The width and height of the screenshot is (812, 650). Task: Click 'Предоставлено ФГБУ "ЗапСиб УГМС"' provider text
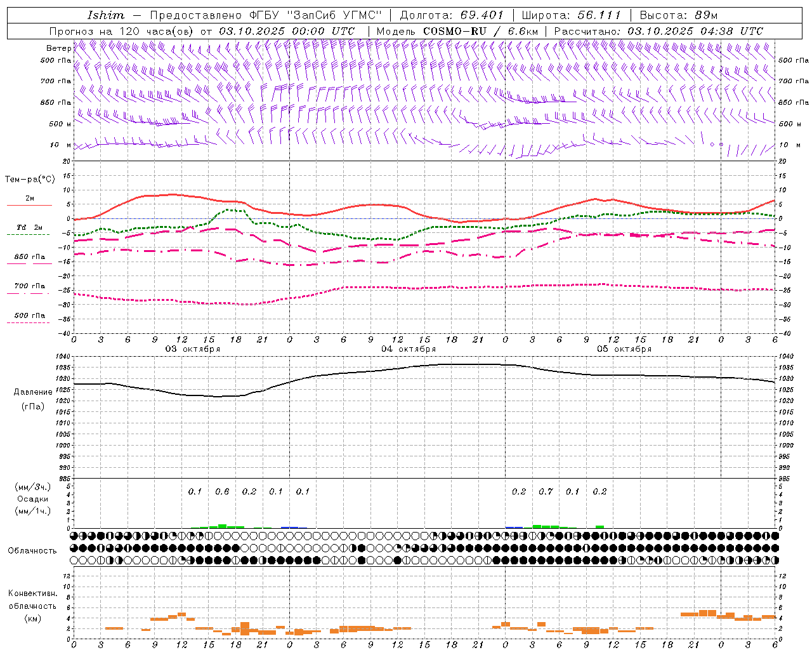[x=266, y=15]
